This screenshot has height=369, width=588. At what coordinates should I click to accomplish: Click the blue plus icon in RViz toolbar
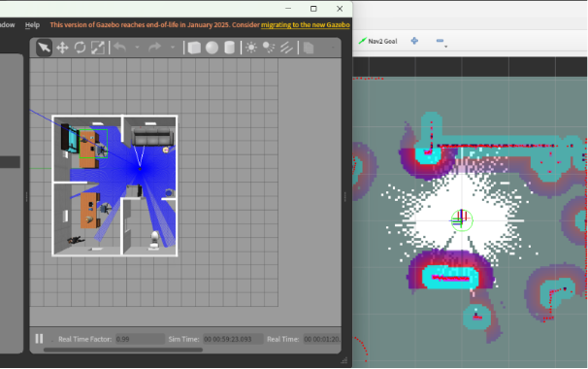point(414,41)
